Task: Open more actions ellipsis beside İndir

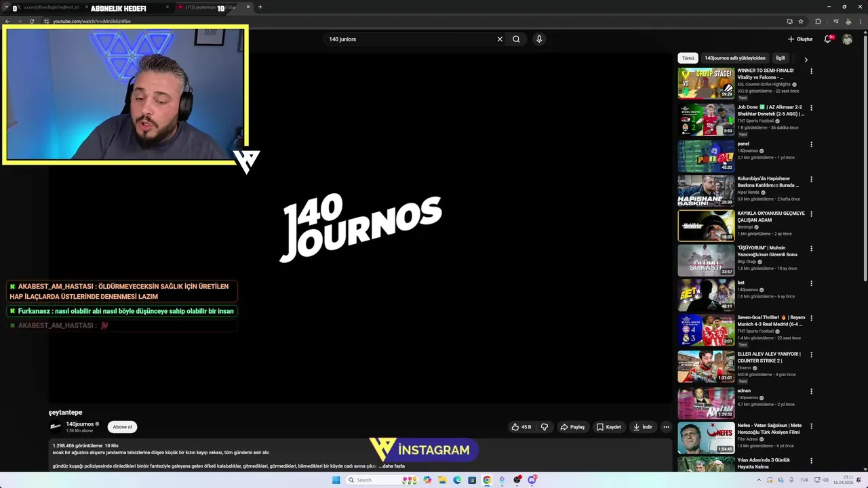Action: (666, 427)
